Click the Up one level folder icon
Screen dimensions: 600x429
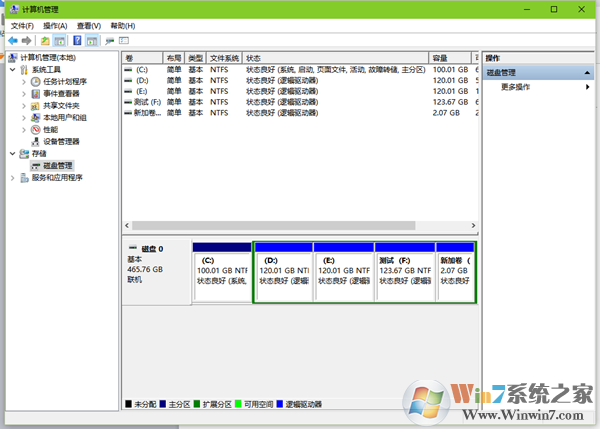point(45,41)
